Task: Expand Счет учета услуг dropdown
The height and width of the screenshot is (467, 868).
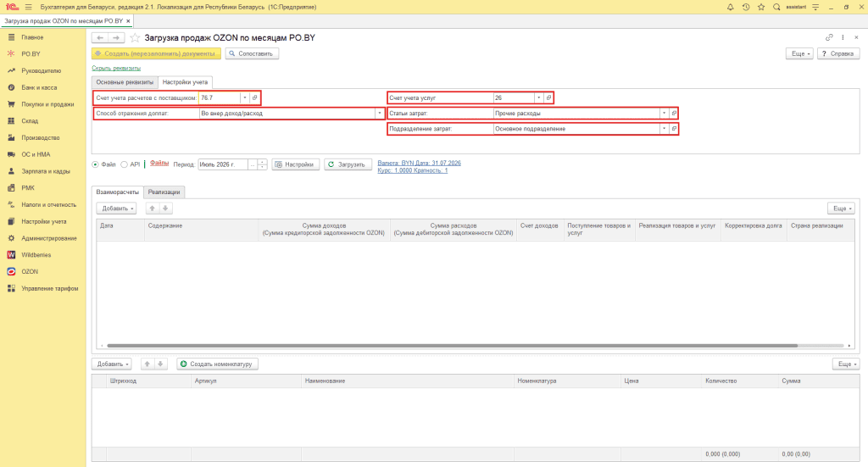Action: pos(538,97)
